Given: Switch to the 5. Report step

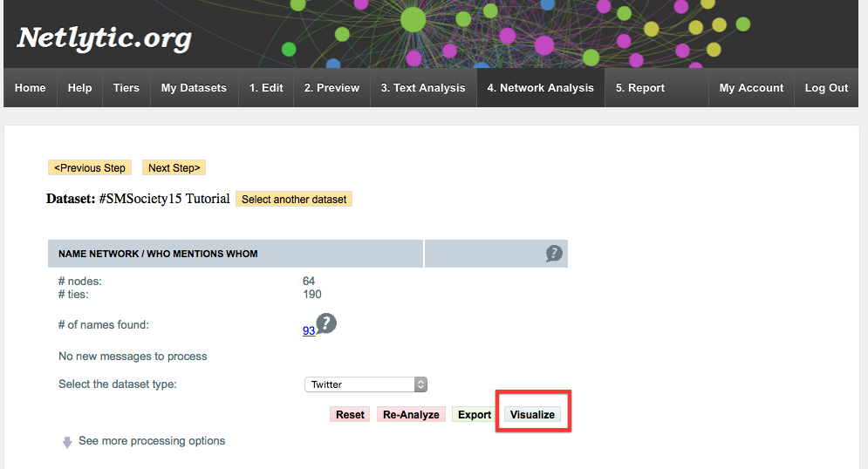Looking at the screenshot, I should (640, 88).
